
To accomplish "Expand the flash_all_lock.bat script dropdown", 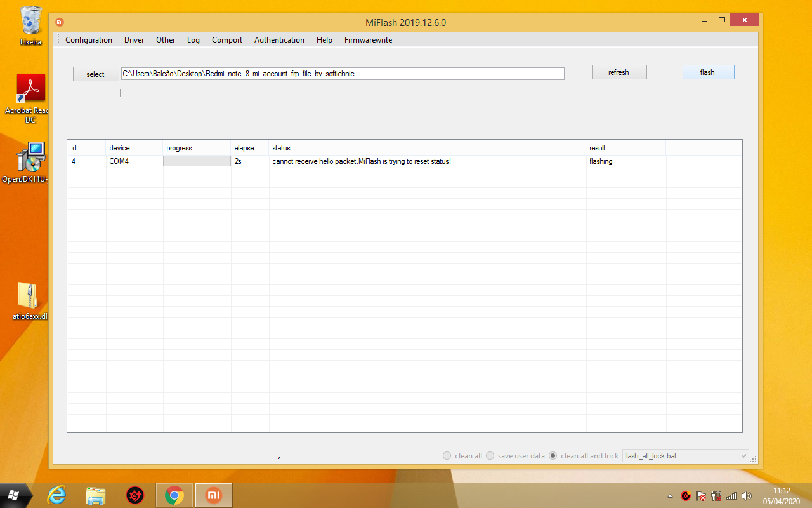I will pos(744,456).
